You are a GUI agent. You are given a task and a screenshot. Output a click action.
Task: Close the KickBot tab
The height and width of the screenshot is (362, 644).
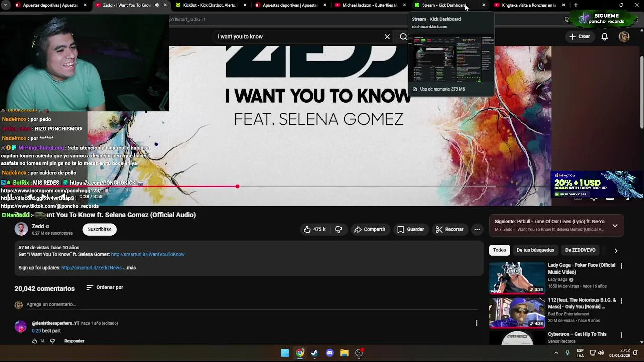(x=245, y=5)
